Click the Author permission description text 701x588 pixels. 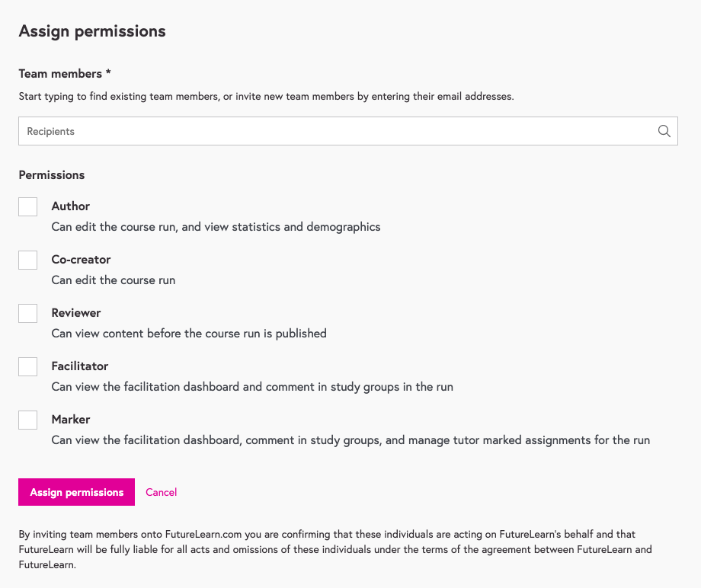(x=216, y=226)
